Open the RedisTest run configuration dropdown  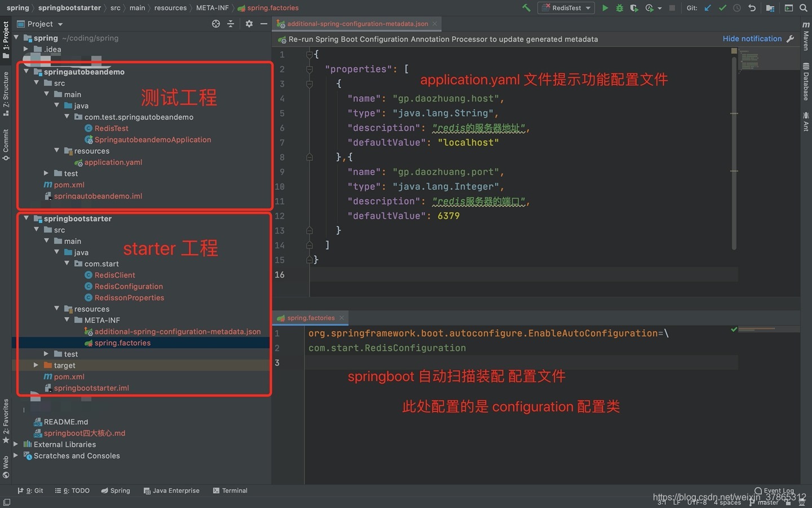click(x=566, y=8)
